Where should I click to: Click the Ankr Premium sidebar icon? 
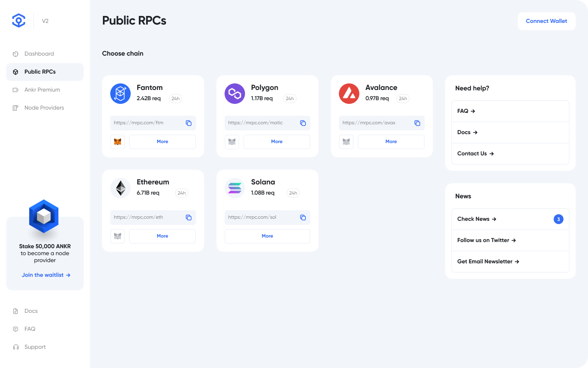(x=16, y=90)
